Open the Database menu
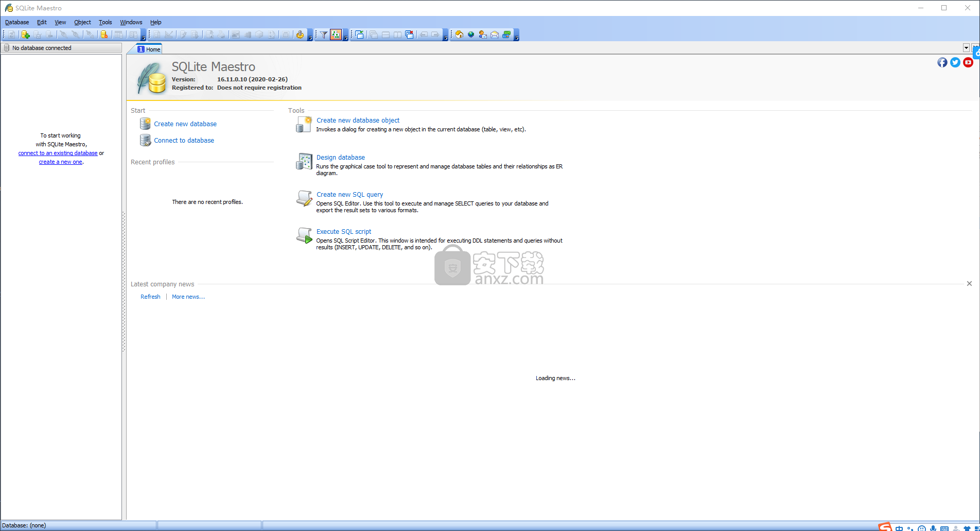The width and height of the screenshot is (980, 531). pos(17,22)
